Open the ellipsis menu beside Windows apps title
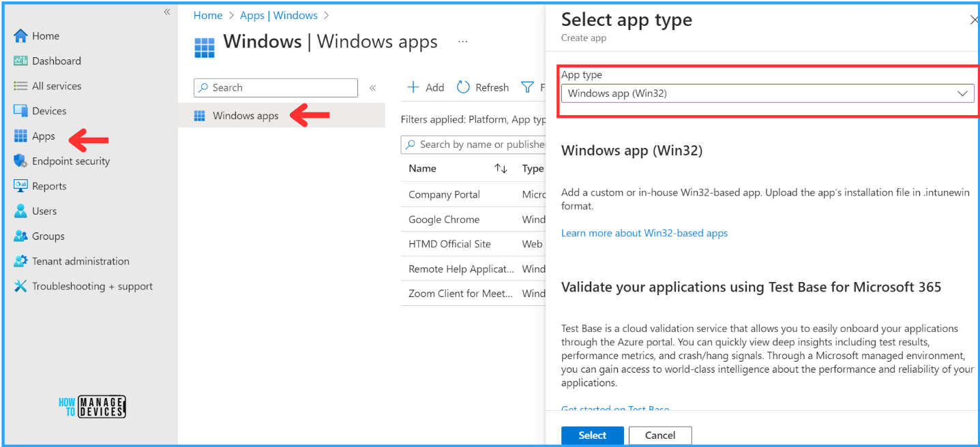The width and height of the screenshot is (980, 447). point(463,42)
